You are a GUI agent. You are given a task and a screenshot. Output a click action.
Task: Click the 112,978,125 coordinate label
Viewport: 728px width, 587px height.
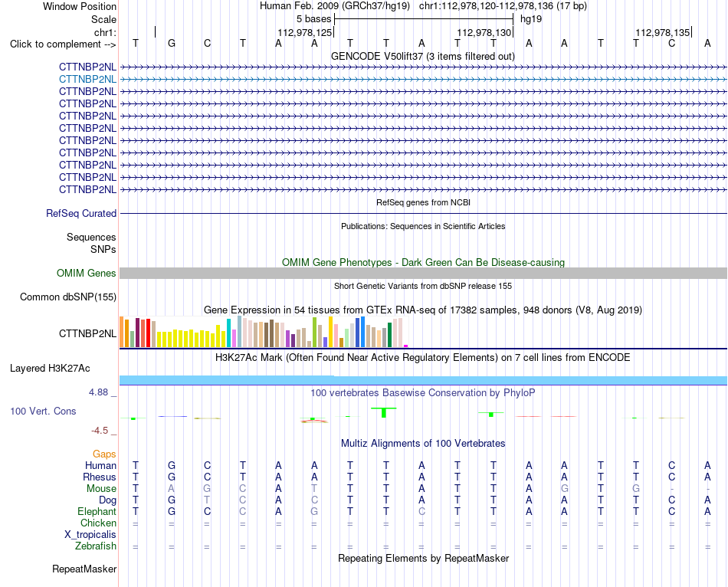(x=304, y=32)
